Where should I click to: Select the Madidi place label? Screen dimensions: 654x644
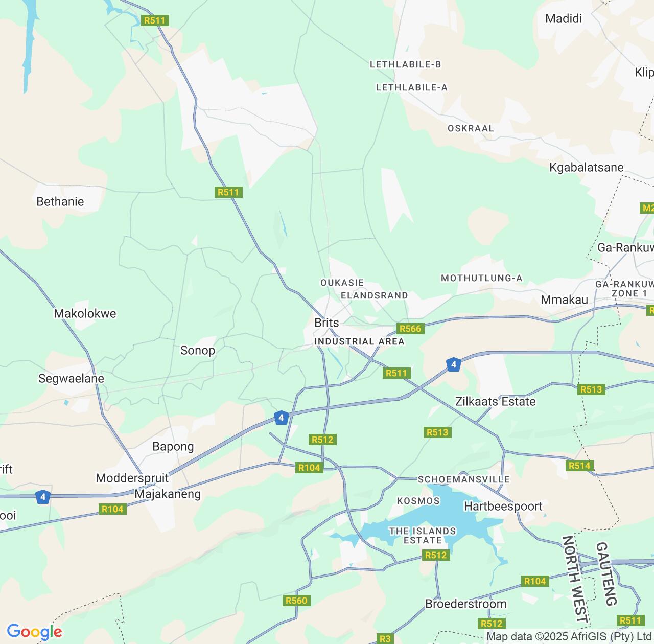[564, 19]
